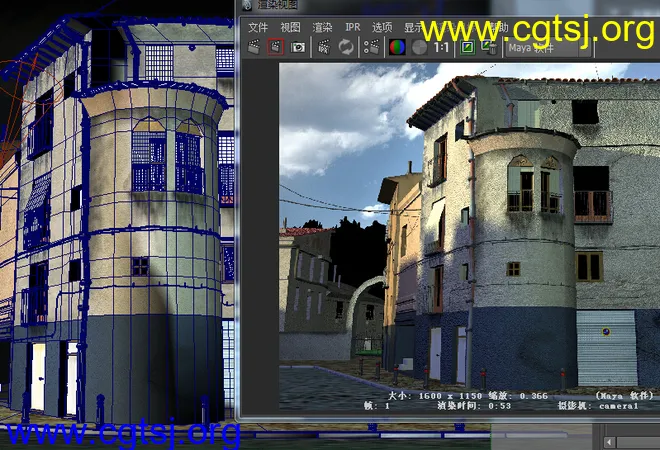The width and height of the screenshot is (660, 450).
Task: Click the Render region icon with red border
Action: [275, 47]
